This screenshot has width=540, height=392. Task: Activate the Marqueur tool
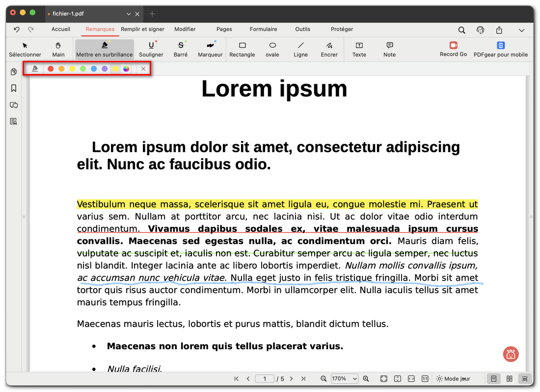(x=210, y=50)
